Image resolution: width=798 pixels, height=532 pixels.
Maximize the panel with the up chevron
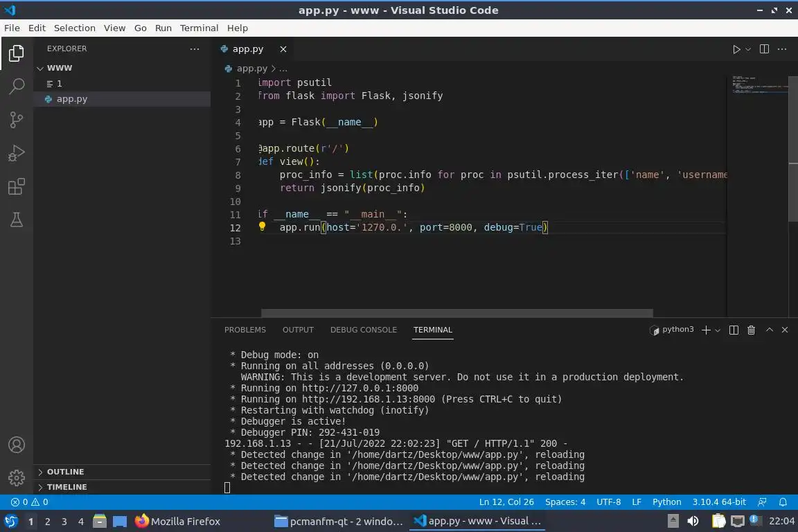tap(770, 330)
